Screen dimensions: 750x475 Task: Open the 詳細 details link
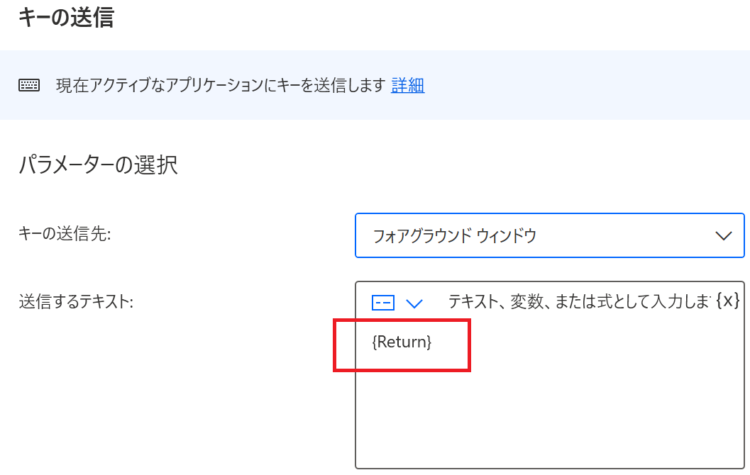pos(408,85)
